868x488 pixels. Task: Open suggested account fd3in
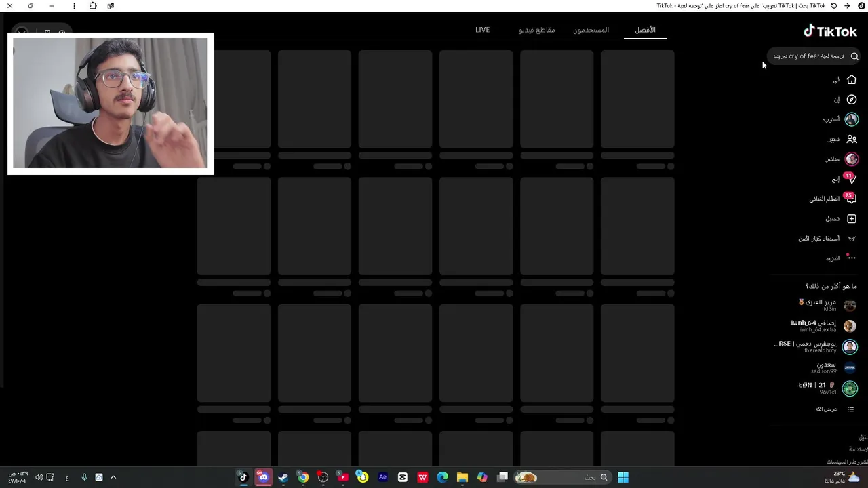point(827,305)
